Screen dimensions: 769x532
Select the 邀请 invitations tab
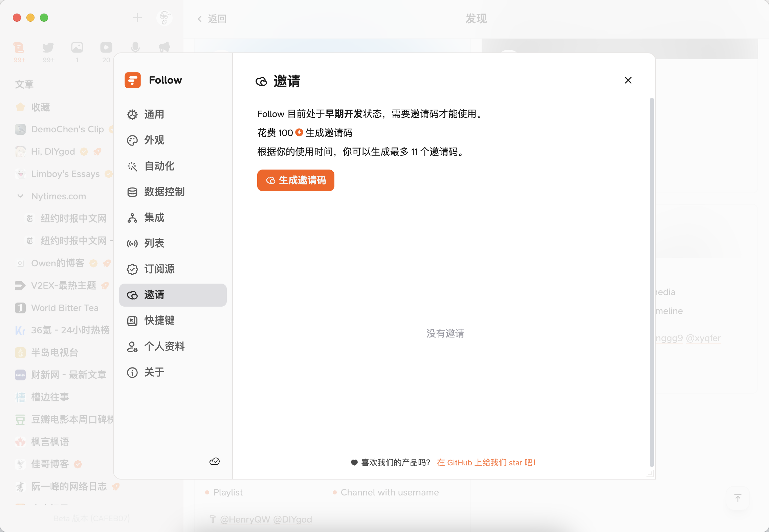pos(173,295)
